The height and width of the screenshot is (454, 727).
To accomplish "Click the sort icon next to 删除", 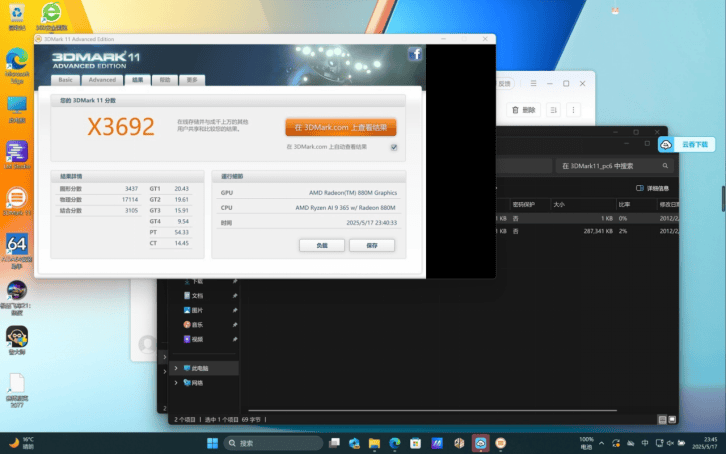I will 553,110.
